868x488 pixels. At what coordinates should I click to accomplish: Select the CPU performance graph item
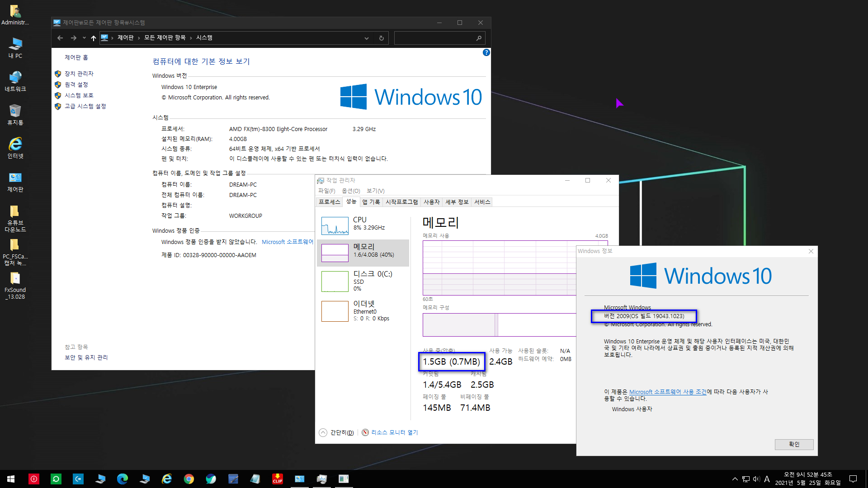click(x=363, y=225)
